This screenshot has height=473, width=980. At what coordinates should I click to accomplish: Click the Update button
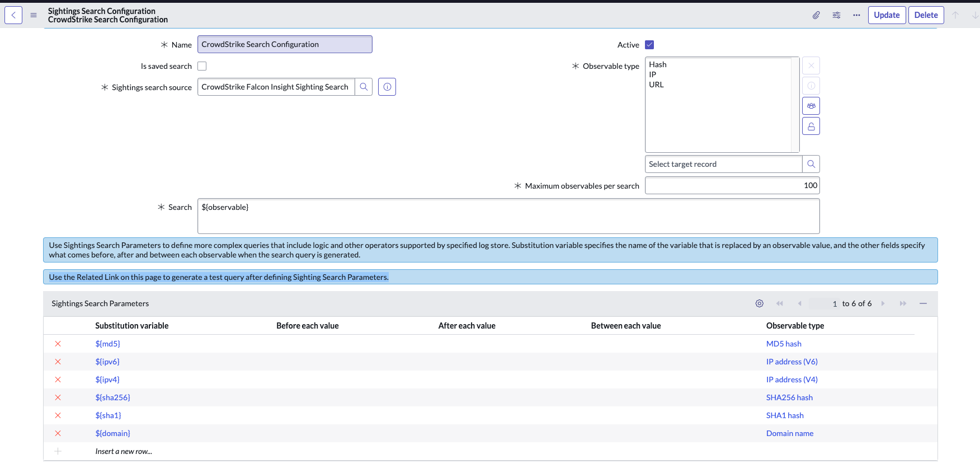coord(887,15)
